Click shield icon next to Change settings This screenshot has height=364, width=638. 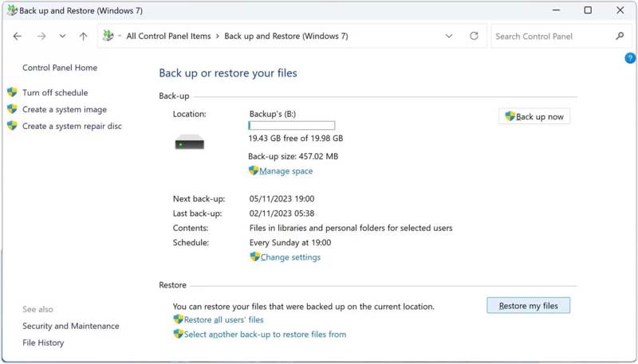(x=254, y=256)
